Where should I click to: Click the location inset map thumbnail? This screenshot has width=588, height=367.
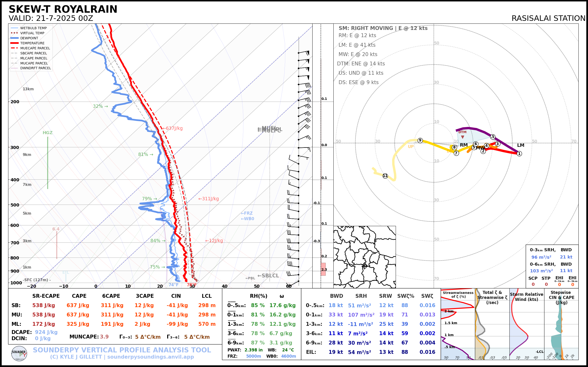coord(364,257)
